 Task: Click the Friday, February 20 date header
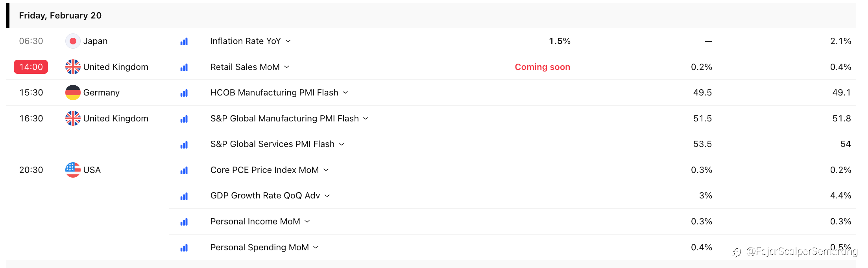[60, 15]
